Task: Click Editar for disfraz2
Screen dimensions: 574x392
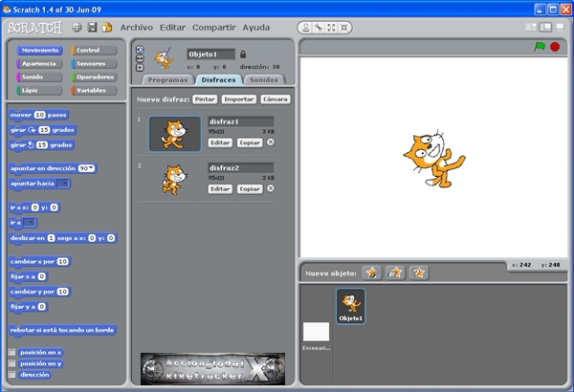Action: tap(220, 189)
